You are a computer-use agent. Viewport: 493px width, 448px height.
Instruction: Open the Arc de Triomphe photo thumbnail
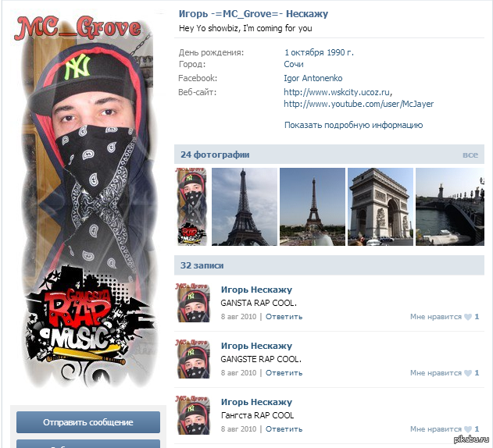pos(380,207)
